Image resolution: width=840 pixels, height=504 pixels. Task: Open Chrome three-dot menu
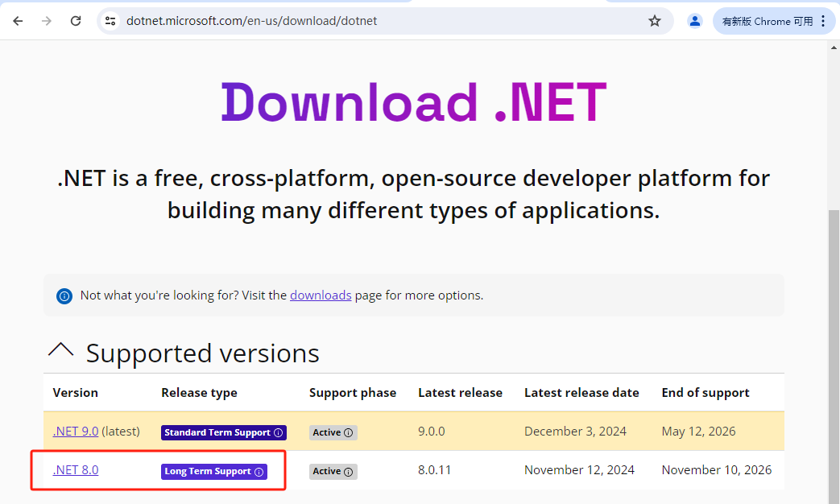823,21
